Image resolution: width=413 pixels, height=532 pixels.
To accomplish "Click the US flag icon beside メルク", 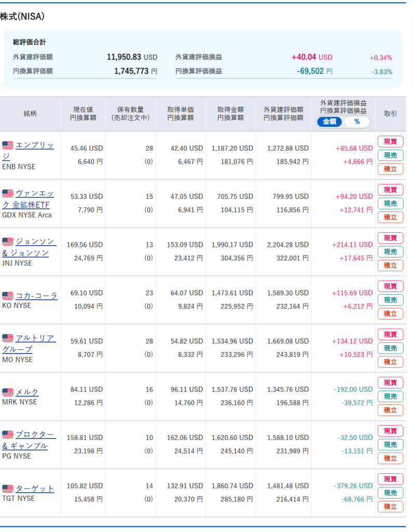I will pos(8,392).
